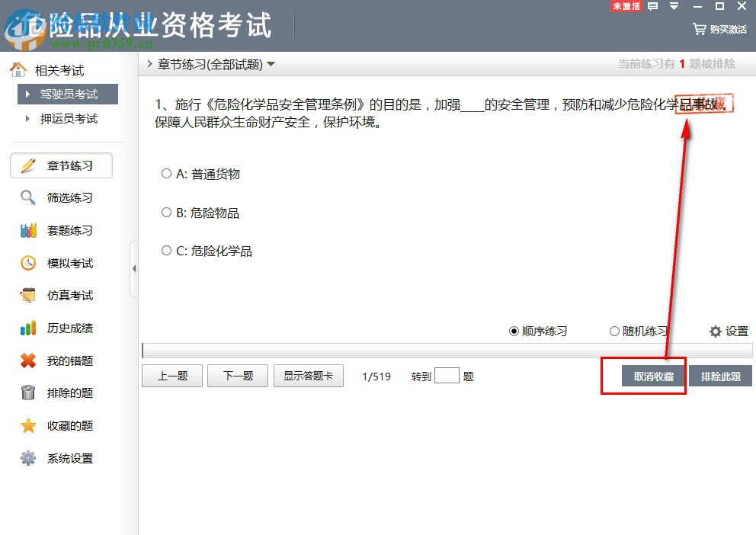The width and height of the screenshot is (756, 535).
Task: Open 我的错题 wrong questions list
Action: click(x=63, y=360)
